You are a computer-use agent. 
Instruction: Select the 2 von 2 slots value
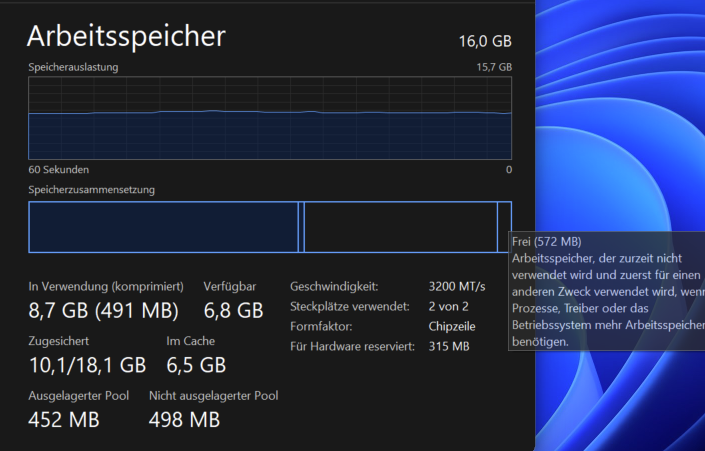448,307
